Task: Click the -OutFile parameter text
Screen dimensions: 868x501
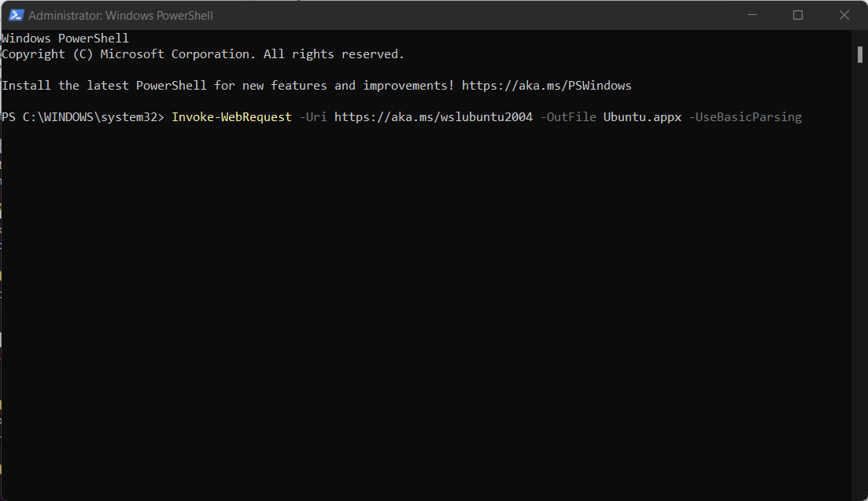Action: click(568, 116)
